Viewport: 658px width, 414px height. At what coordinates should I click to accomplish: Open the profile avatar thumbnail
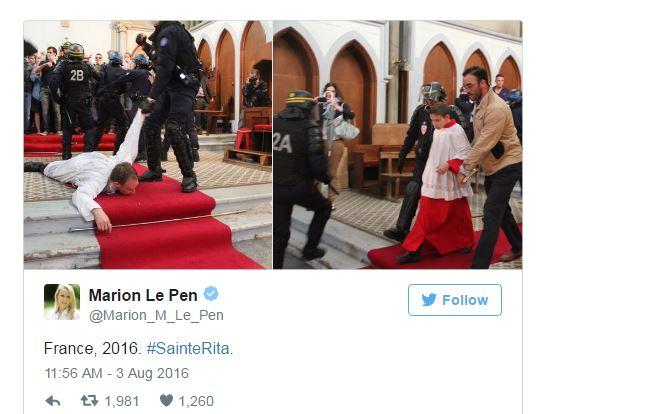[x=62, y=302]
